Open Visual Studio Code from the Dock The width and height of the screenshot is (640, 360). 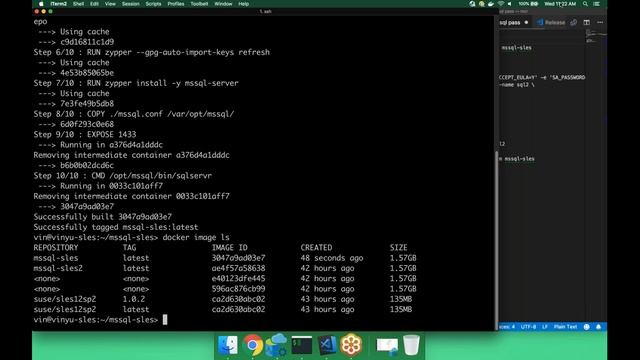pyautogui.click(x=327, y=345)
